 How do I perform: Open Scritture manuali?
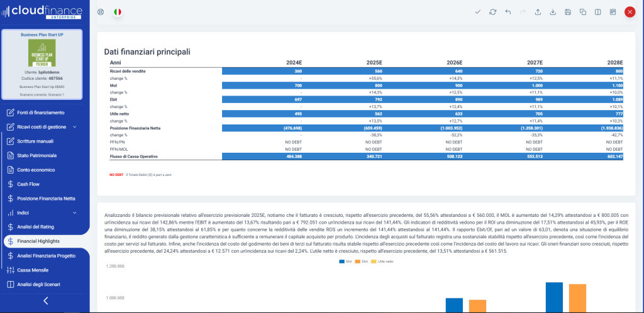[35, 141]
